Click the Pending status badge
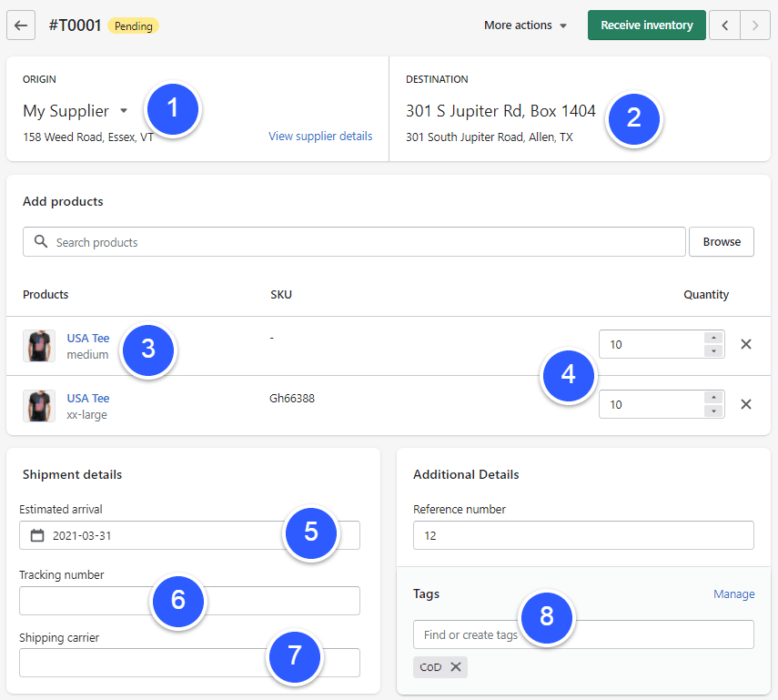This screenshot has width=778, height=700. coord(134,25)
